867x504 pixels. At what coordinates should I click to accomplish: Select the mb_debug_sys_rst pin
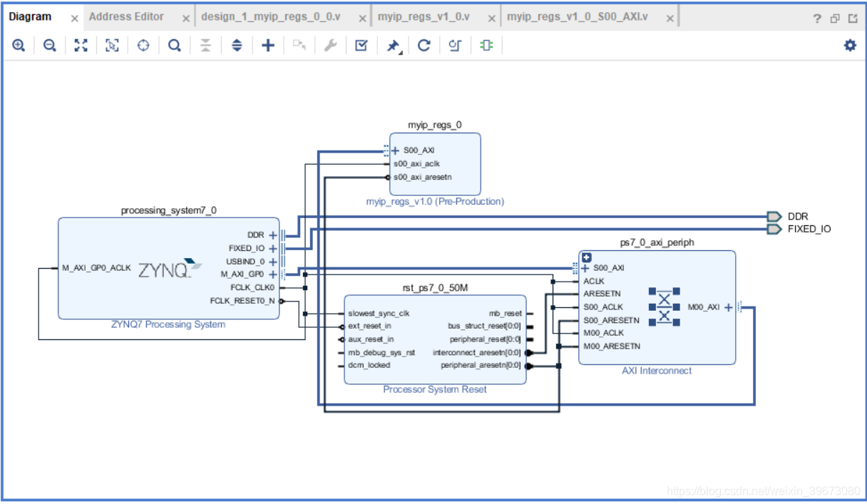[381, 352]
